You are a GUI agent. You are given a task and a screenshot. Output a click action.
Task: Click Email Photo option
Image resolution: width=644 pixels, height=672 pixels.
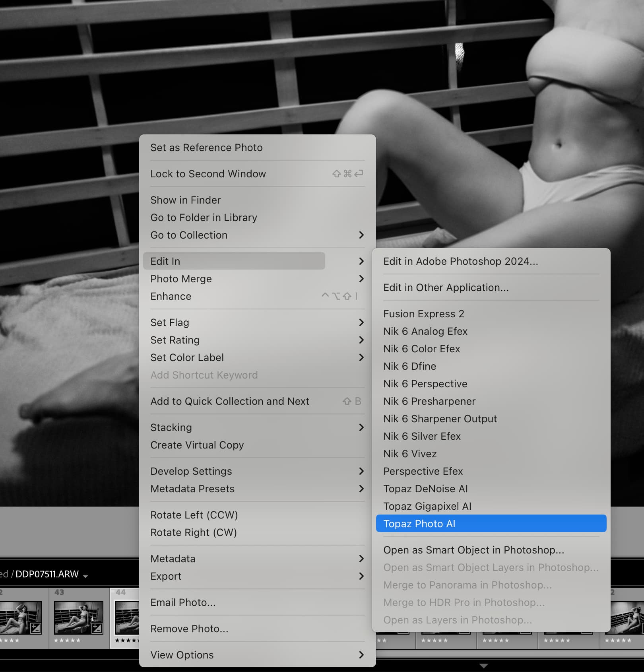(183, 602)
